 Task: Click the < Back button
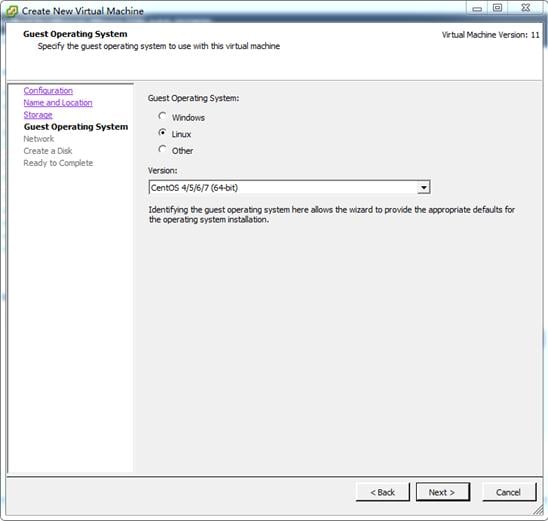[x=383, y=492]
